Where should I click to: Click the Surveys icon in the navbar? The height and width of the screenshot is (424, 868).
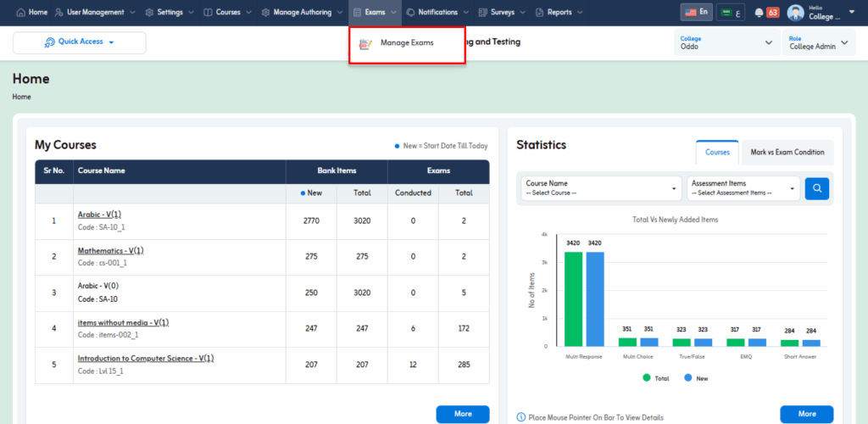[x=483, y=13]
